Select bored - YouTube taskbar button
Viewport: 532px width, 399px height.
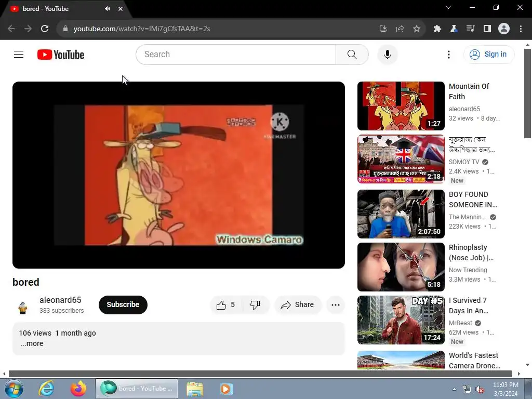pyautogui.click(x=137, y=389)
